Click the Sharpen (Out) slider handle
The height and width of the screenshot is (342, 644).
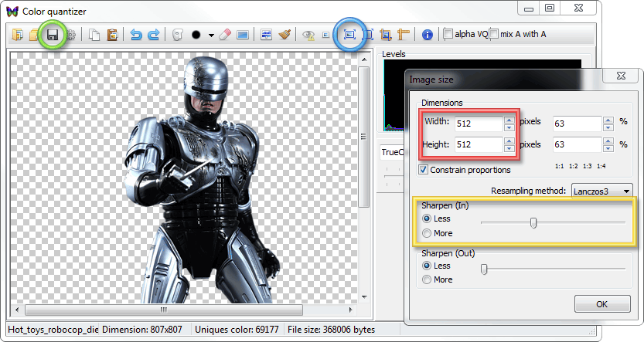pos(484,269)
